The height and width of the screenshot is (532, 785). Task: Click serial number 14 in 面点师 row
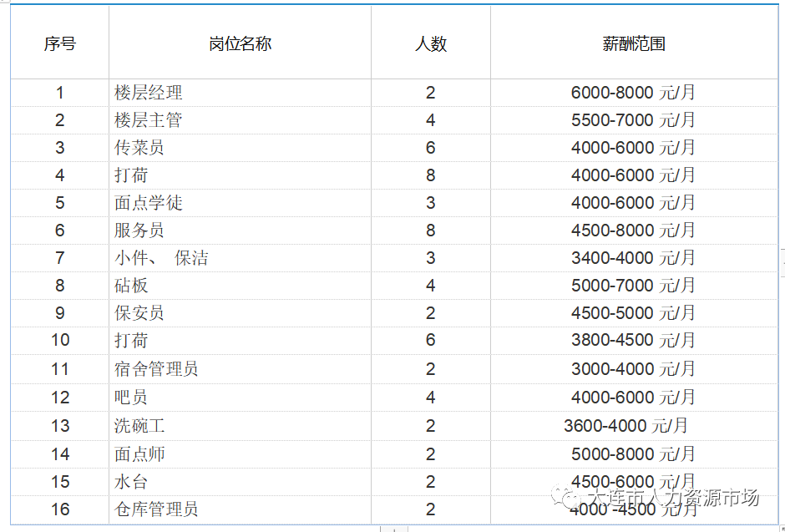[x=60, y=454]
